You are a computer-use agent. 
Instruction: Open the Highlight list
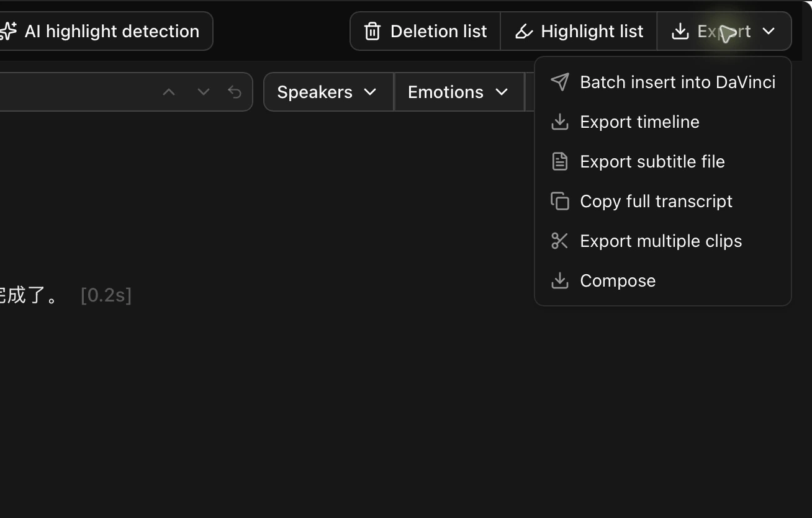[579, 31]
